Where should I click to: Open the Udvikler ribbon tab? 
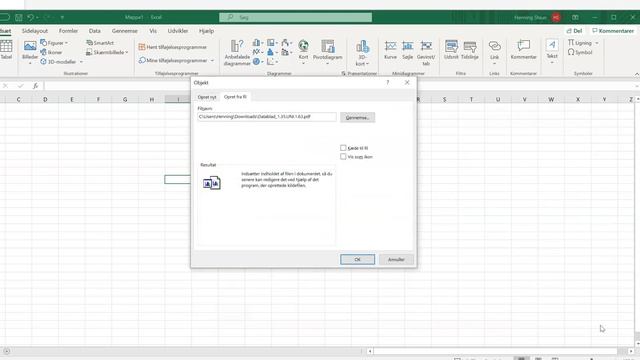(x=178, y=31)
